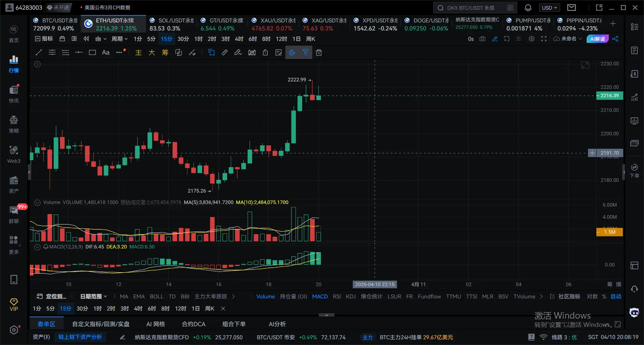
Task: Click the 指标 indicators button
Action: (44, 39)
